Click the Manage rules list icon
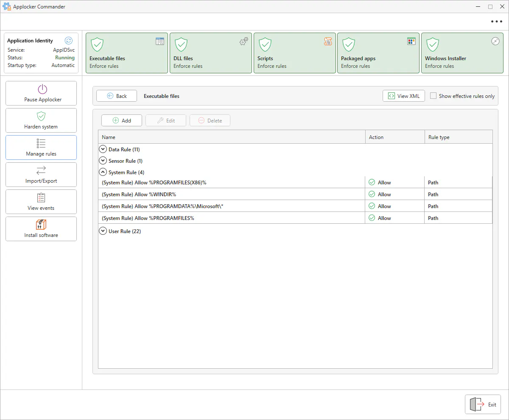Screen dimensions: 509x420 (x=41, y=143)
